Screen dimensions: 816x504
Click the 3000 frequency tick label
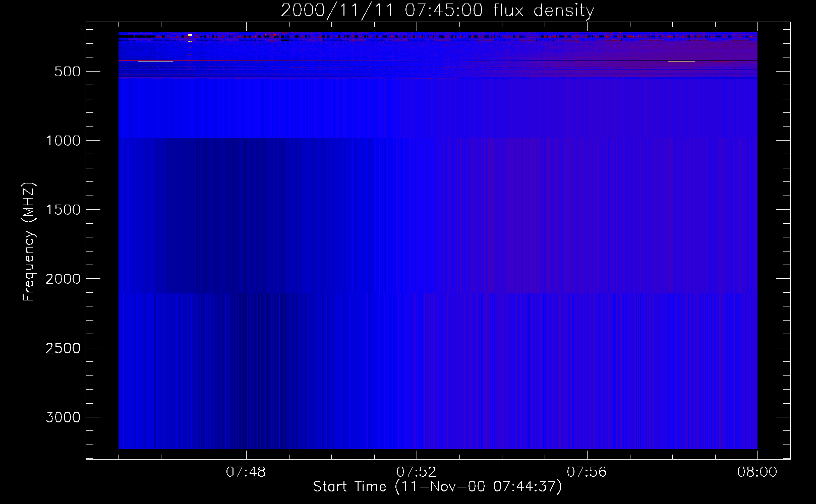[63, 417]
